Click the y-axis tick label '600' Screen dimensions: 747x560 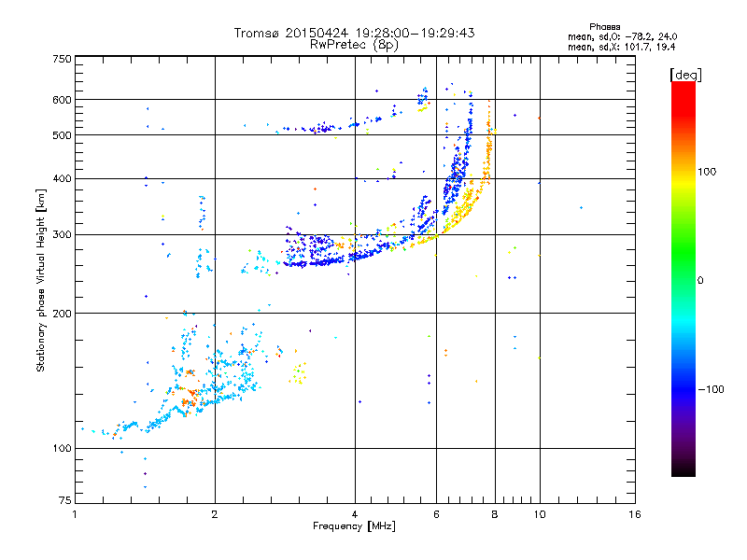(x=62, y=100)
